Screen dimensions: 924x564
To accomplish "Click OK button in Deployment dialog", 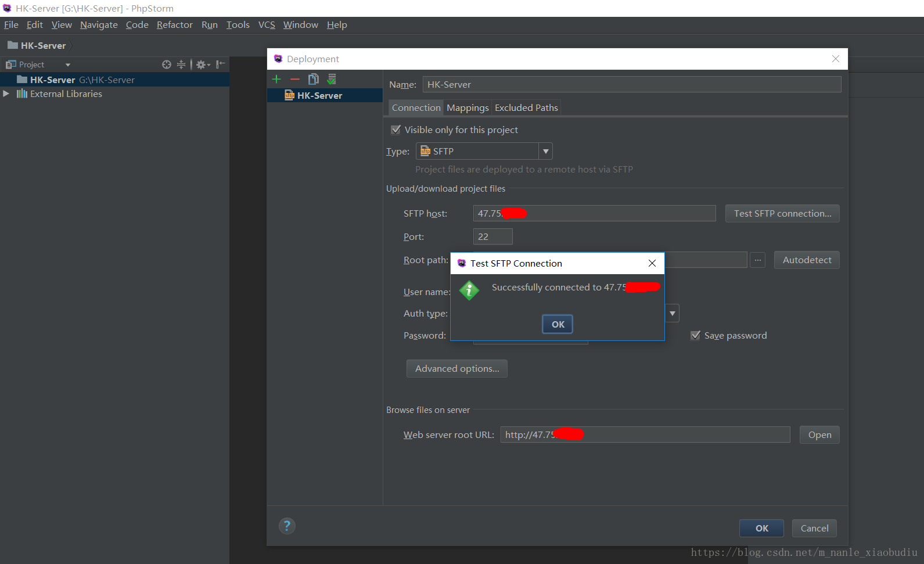I will click(761, 528).
